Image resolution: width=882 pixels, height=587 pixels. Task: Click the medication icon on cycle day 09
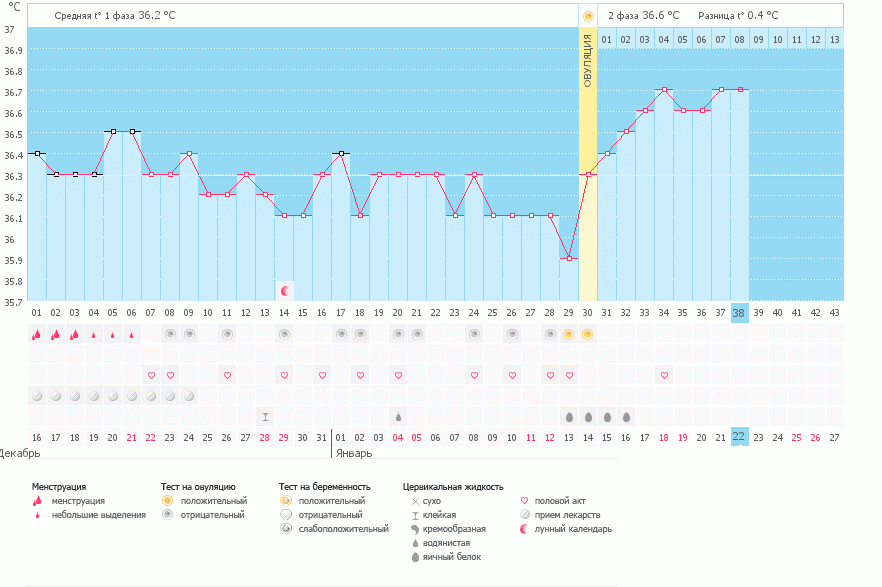tap(189, 396)
